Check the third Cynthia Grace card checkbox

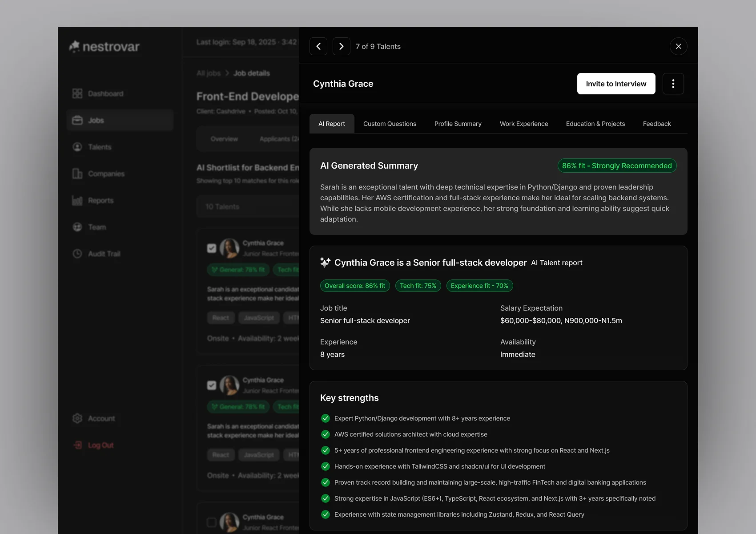(212, 522)
